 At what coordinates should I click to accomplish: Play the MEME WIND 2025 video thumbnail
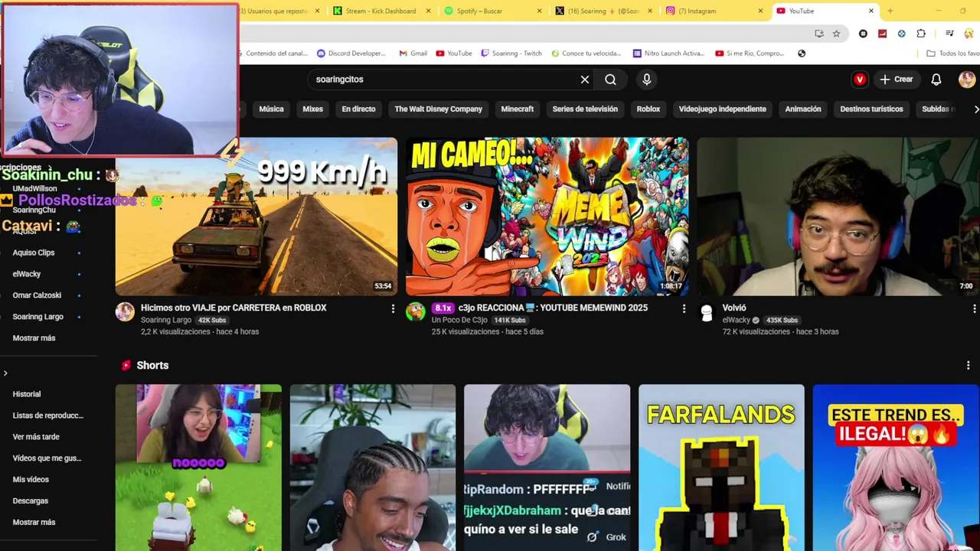[547, 217]
